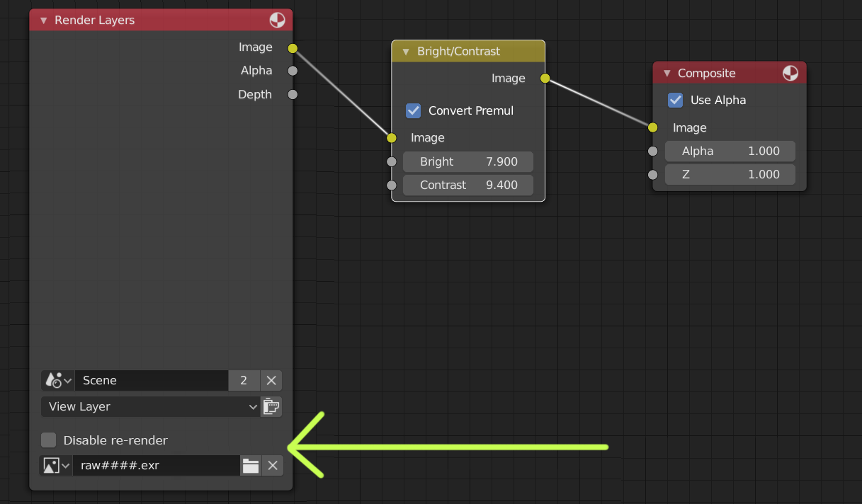Viewport: 862px width, 504px height.
Task: Click the Composite Alpha input socket
Action: pyautogui.click(x=653, y=151)
